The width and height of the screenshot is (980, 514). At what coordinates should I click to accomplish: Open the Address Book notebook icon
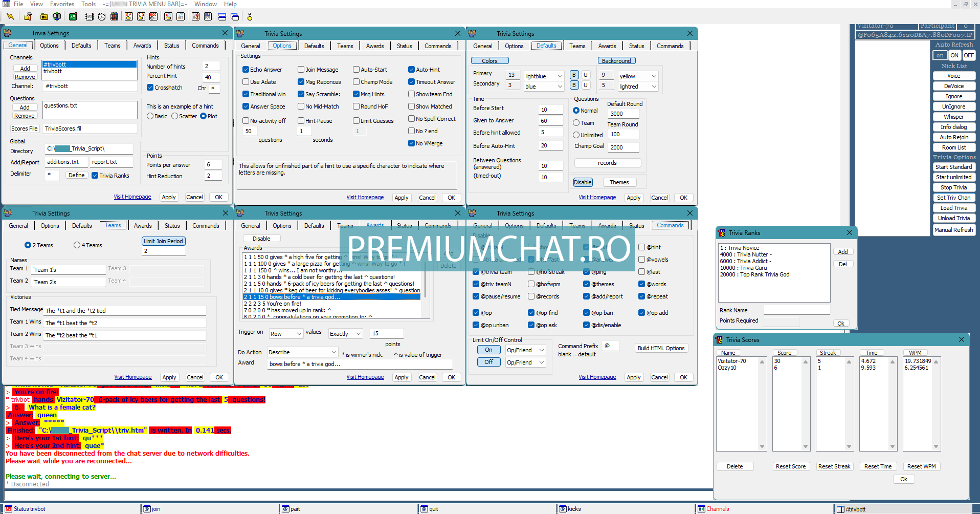point(90,16)
